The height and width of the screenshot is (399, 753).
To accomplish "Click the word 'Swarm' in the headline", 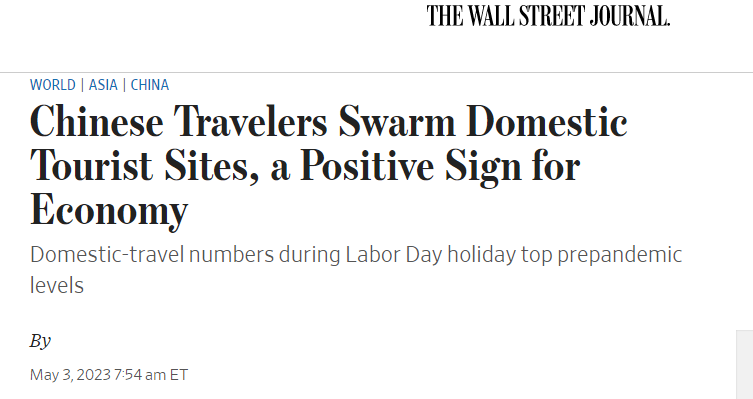I will 397,122.
